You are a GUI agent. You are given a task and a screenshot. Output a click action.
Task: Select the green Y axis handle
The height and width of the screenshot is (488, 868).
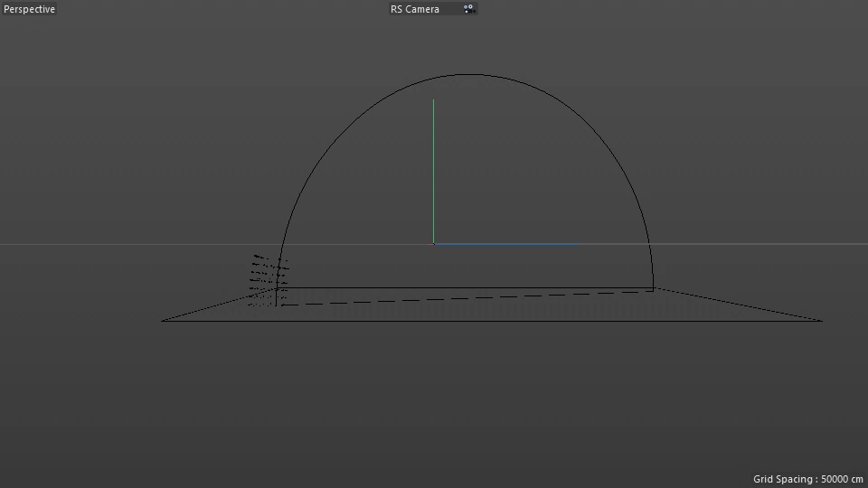433,172
